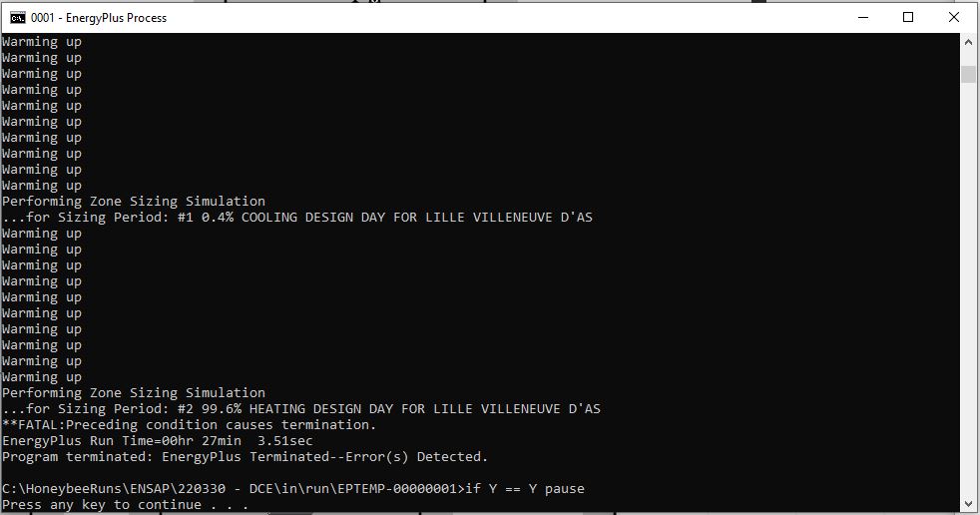Click the vertical scrollbar thumb
Screen dimensions: 980x515
pos(968,75)
